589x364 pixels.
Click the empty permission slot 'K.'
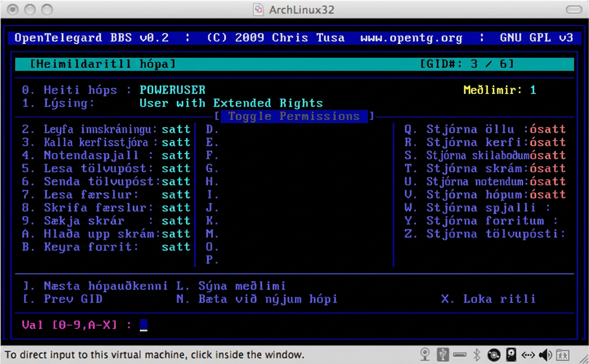[x=212, y=221]
